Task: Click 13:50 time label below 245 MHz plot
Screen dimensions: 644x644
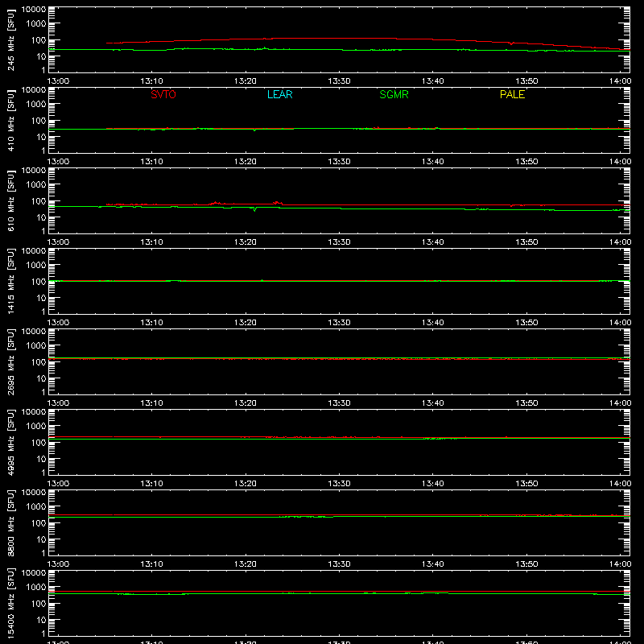Action: coord(526,81)
